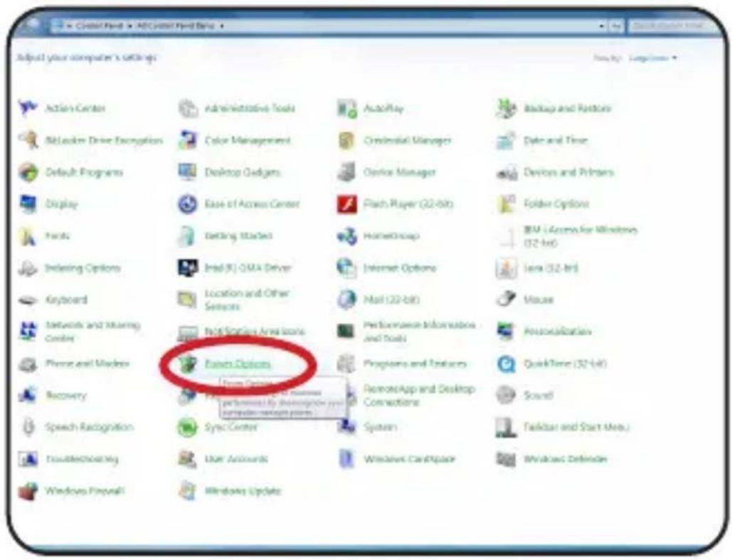The height and width of the screenshot is (560, 732).
Task: Open the Sync Center green icon
Action: pyautogui.click(x=188, y=427)
